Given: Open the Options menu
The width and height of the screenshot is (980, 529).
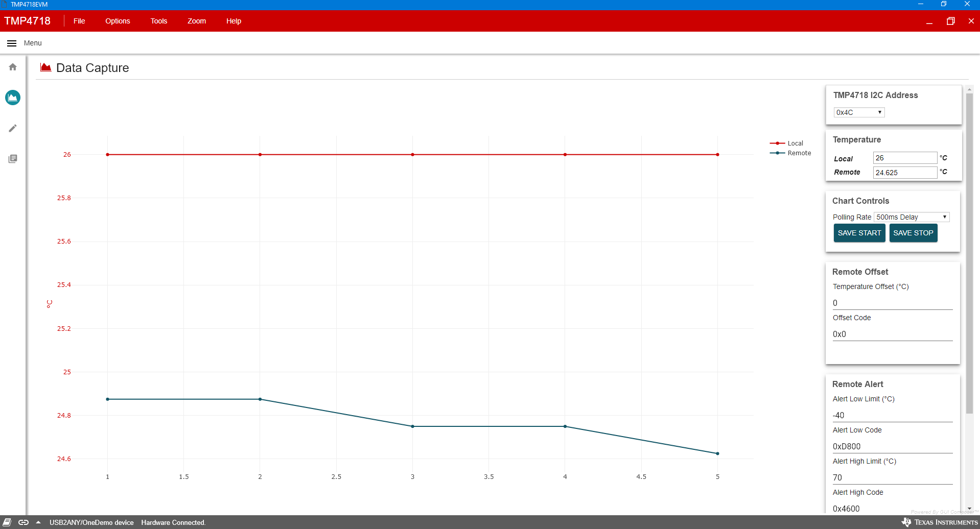Looking at the screenshot, I should 118,21.
